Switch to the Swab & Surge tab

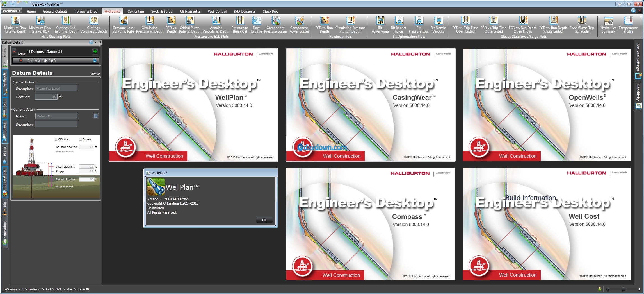click(x=162, y=12)
